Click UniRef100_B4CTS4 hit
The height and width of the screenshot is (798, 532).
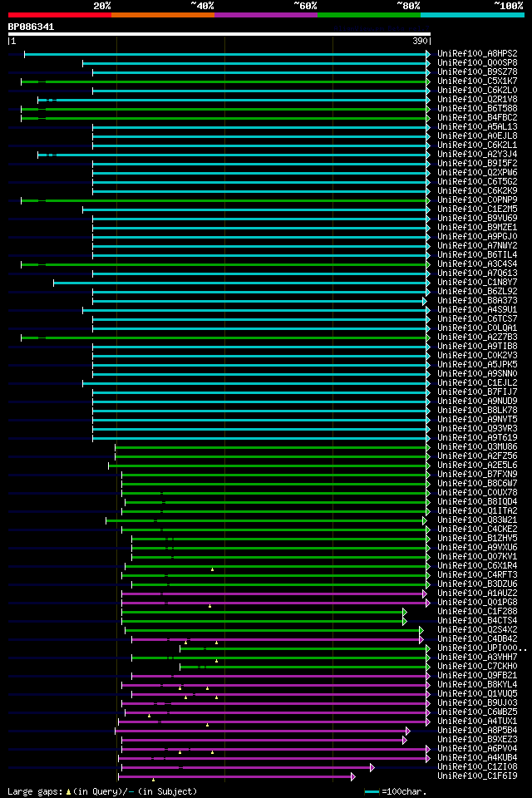click(477, 622)
